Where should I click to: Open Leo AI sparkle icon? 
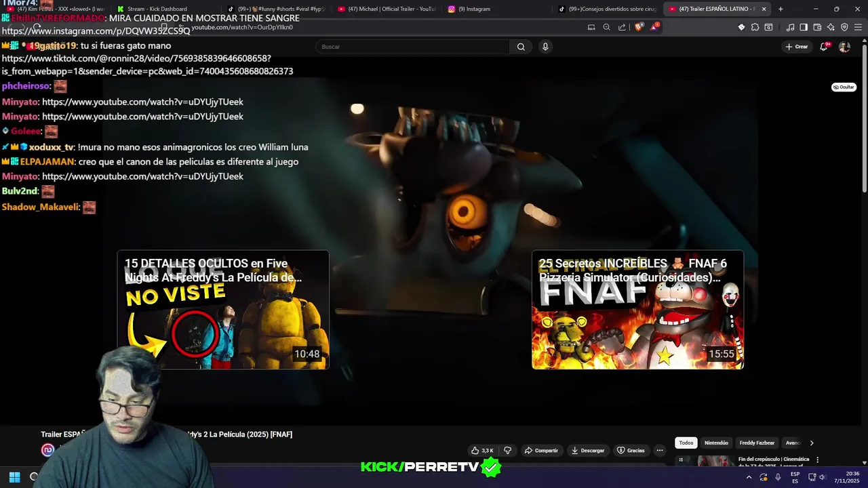[x=831, y=27]
